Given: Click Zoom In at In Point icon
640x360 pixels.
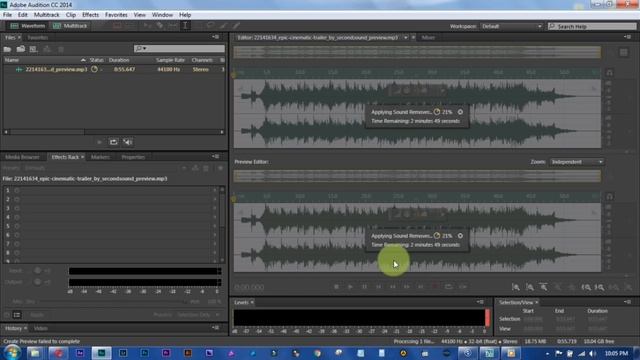Looking at the screenshot, I should 586,287.
